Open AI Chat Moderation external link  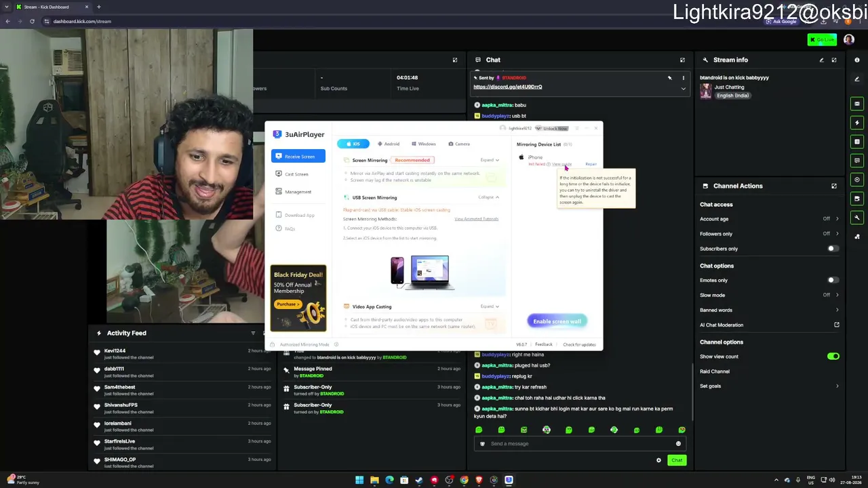coord(837,325)
